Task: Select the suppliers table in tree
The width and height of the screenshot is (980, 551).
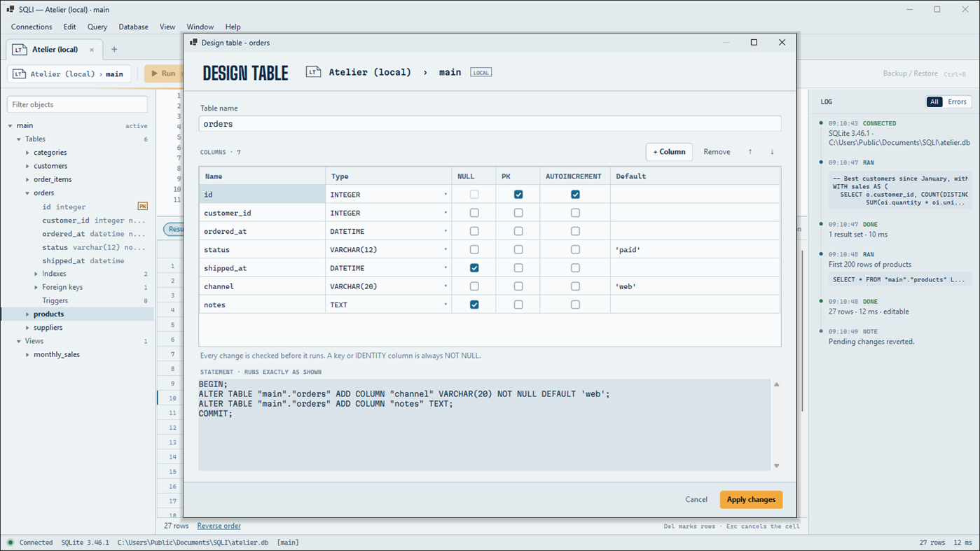Action: [48, 328]
